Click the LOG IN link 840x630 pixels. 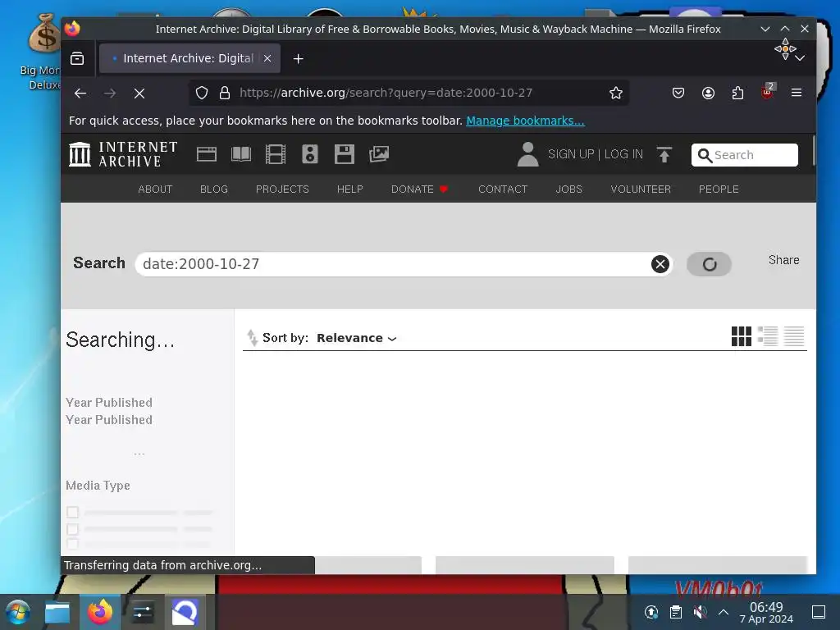point(623,154)
